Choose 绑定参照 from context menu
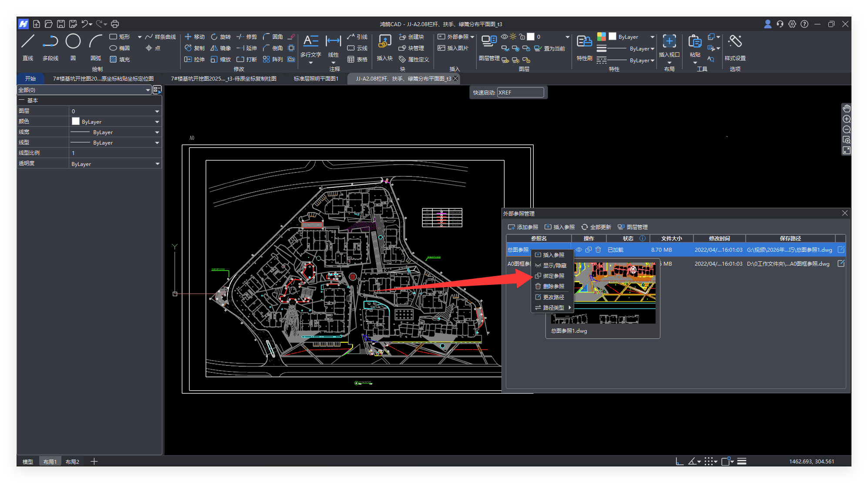Screen dimensions: 868x483 pos(553,276)
